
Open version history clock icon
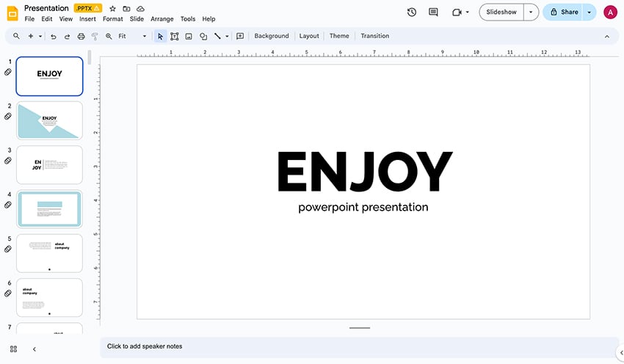412,12
